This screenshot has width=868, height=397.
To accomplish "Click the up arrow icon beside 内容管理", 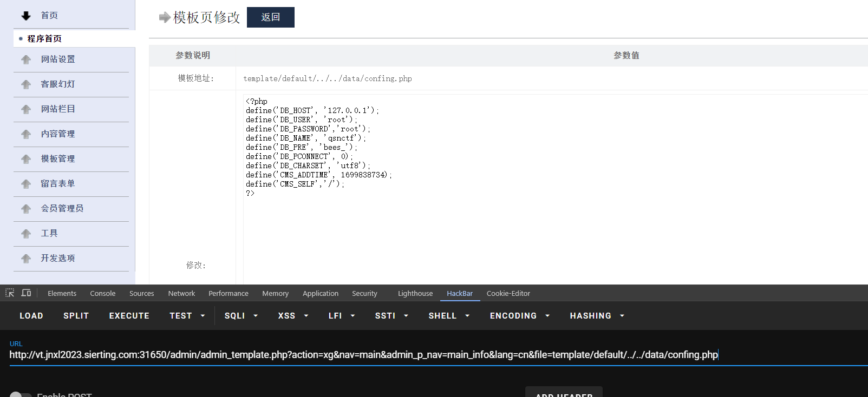I will coord(26,134).
